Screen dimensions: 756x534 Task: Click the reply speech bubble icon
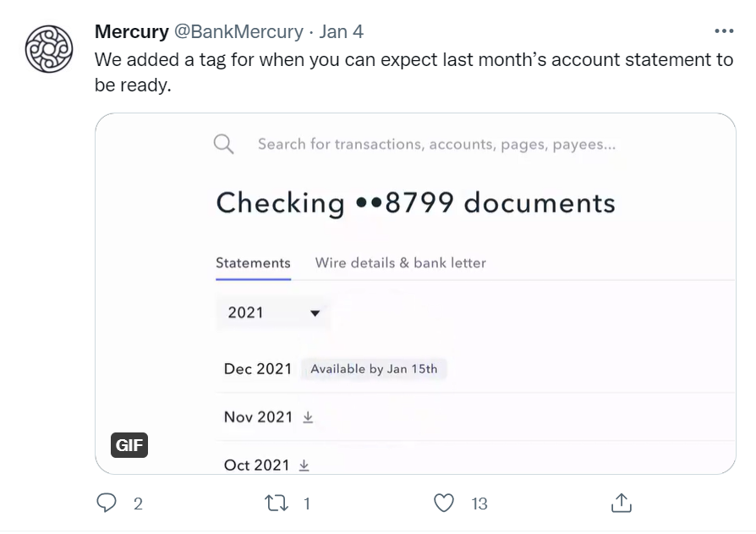click(x=107, y=504)
